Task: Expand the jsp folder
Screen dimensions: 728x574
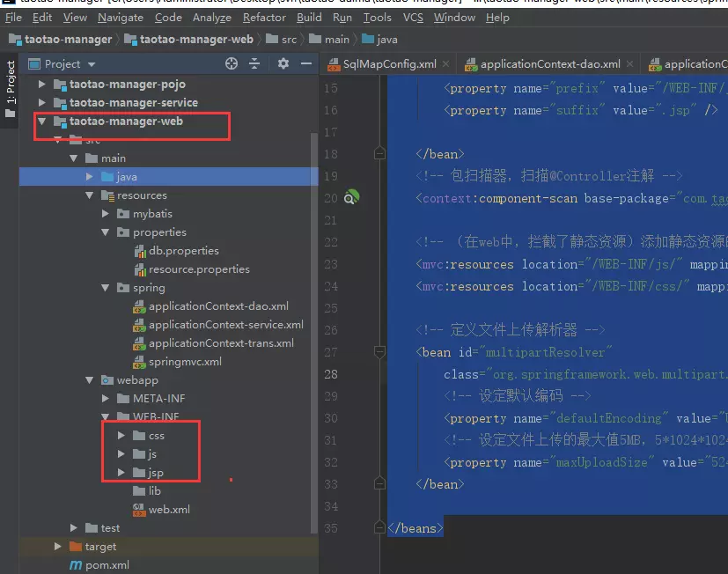Action: (x=121, y=473)
